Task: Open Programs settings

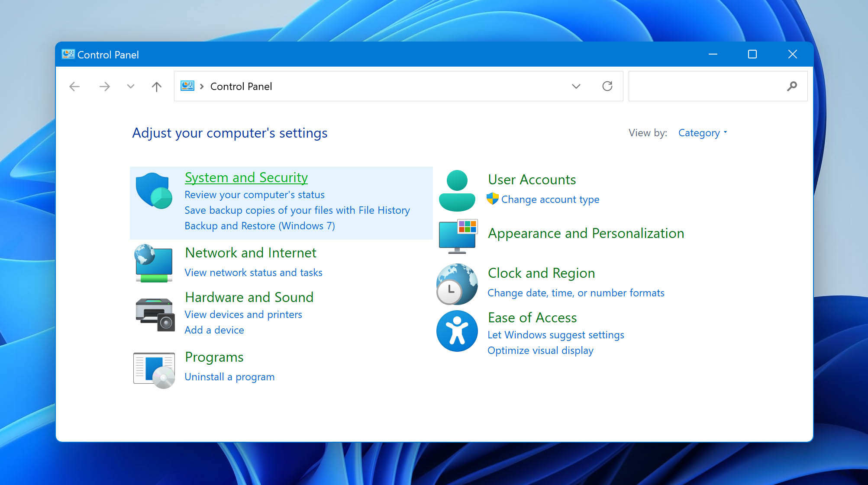Action: point(213,357)
